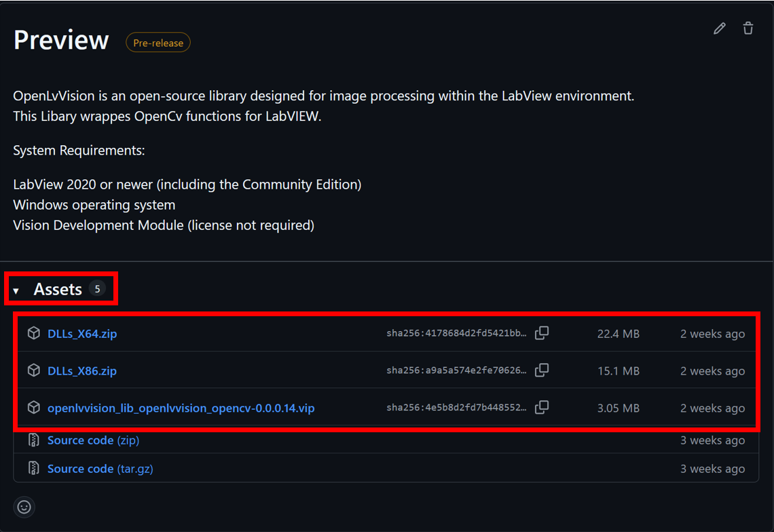Copy the SHA256 hash for DLLs_X64.zip

(x=542, y=333)
